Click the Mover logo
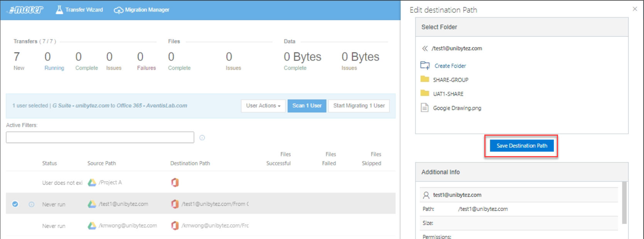The width and height of the screenshot is (644, 239). tap(26, 10)
